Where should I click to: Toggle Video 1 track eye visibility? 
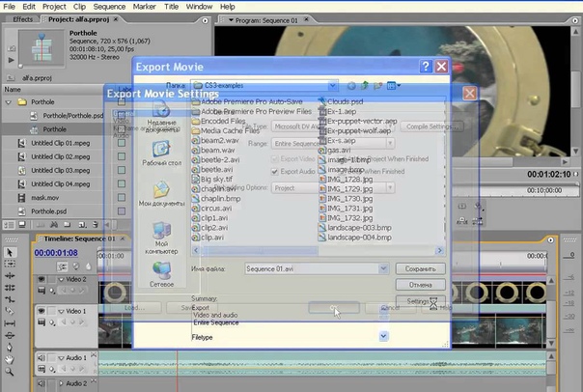tap(41, 311)
